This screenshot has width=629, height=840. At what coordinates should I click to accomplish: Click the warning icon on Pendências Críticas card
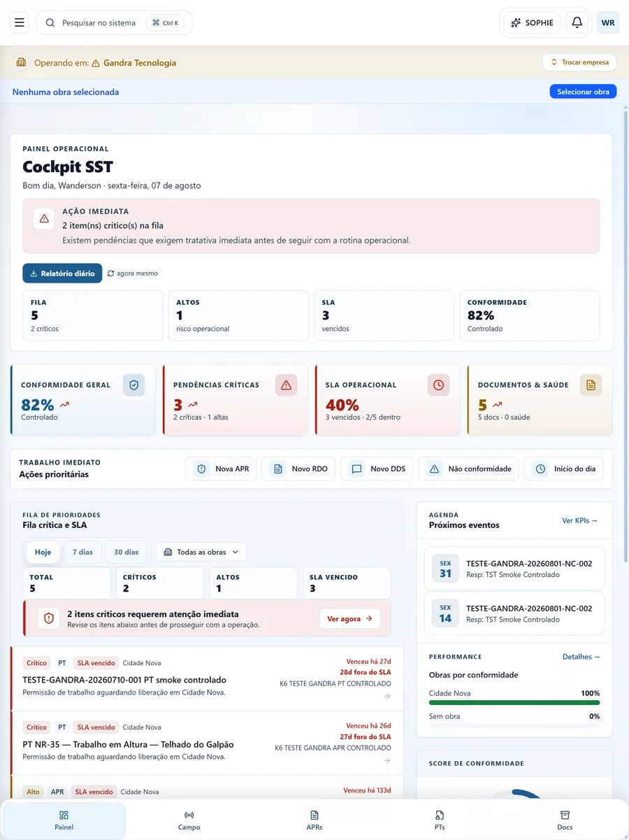tap(286, 385)
